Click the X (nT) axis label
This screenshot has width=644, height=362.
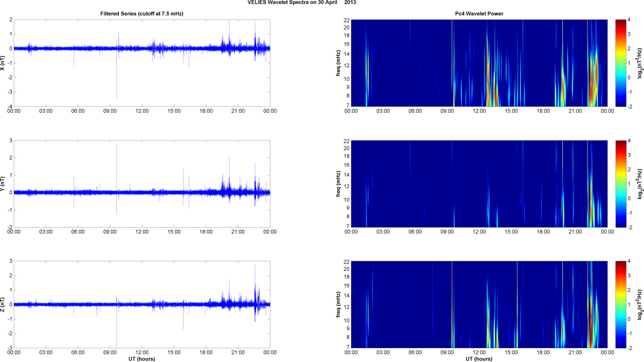click(x=3, y=63)
